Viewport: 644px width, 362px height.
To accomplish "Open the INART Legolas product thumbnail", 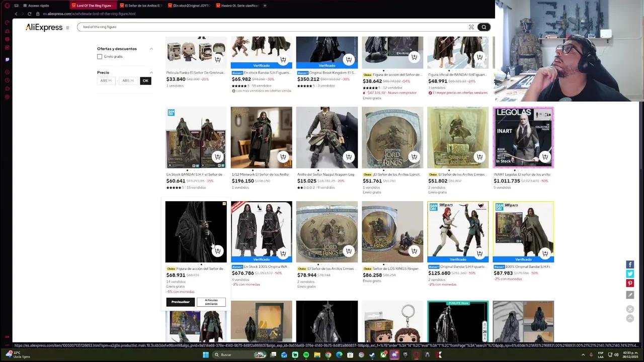I will pos(523,137).
